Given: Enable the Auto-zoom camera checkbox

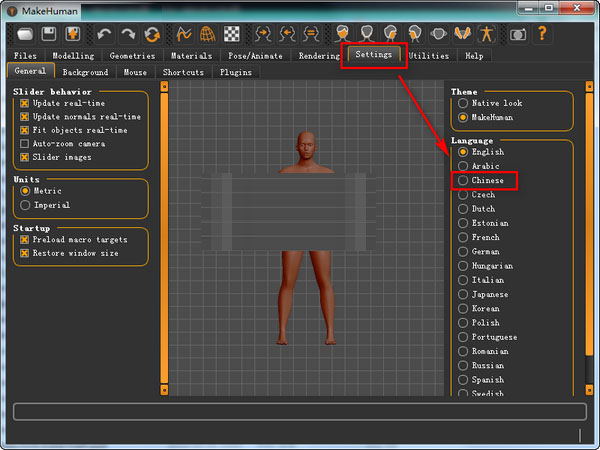Looking at the screenshot, I should (25, 143).
